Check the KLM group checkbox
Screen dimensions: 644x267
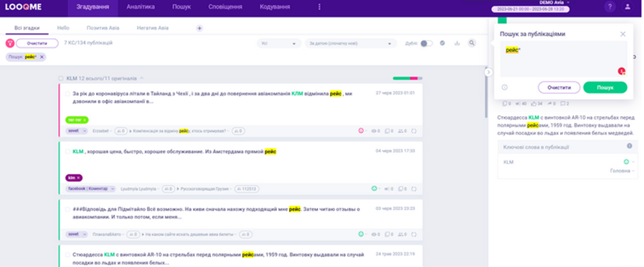tap(61, 78)
